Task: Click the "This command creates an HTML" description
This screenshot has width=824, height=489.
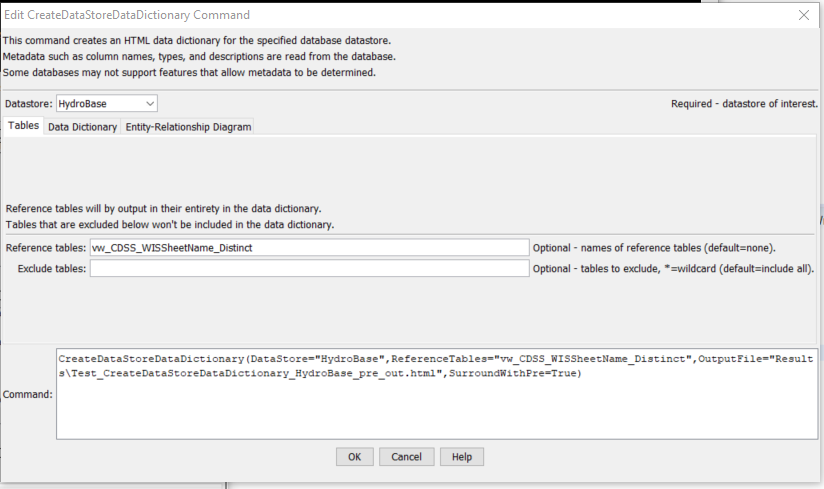Action: click(196, 40)
